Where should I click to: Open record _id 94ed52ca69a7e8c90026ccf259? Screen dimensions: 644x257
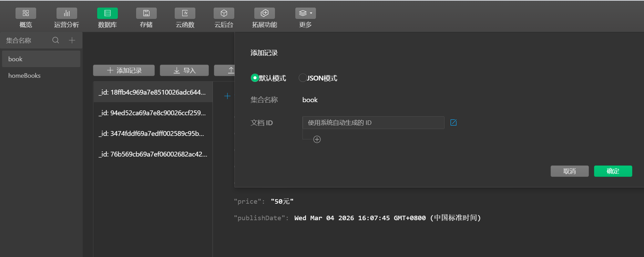pyautogui.click(x=153, y=113)
